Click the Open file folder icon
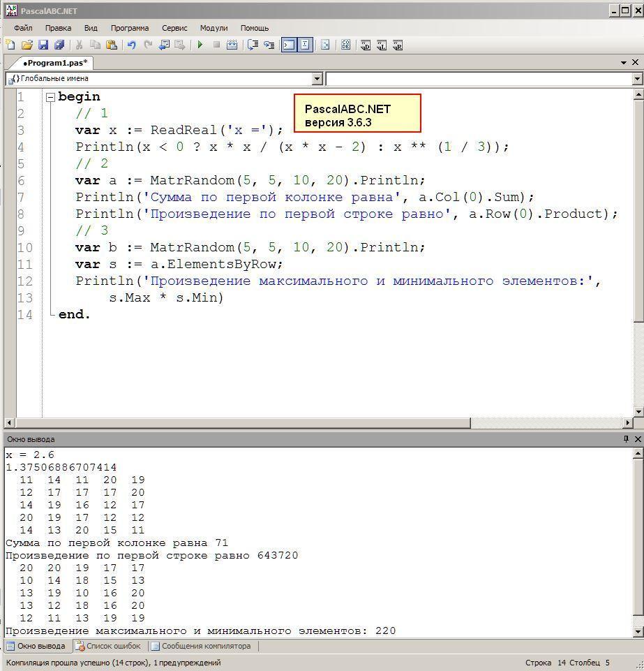The height and width of the screenshot is (671, 644). [x=27, y=45]
